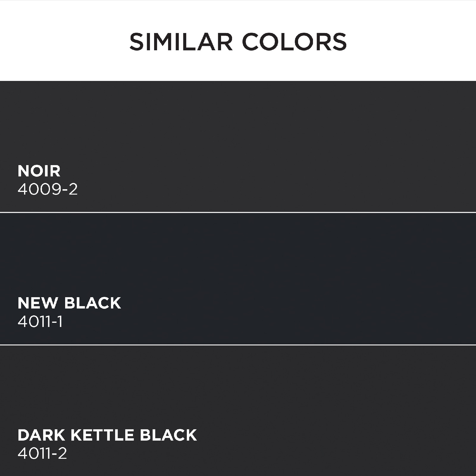The width and height of the screenshot is (476, 476).
Task: Click the SIMILAR COLORS heading
Action: pos(238,42)
